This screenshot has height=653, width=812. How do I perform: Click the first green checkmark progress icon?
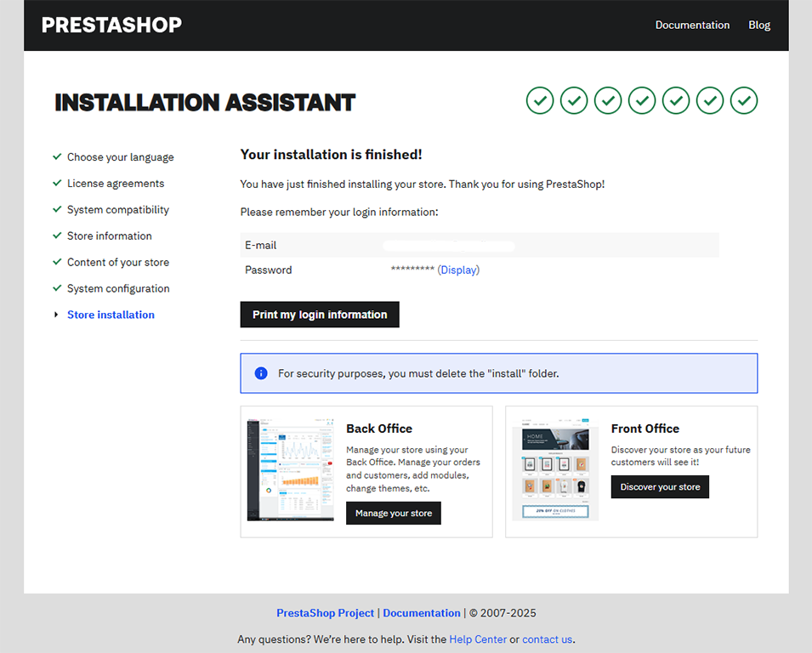click(540, 100)
